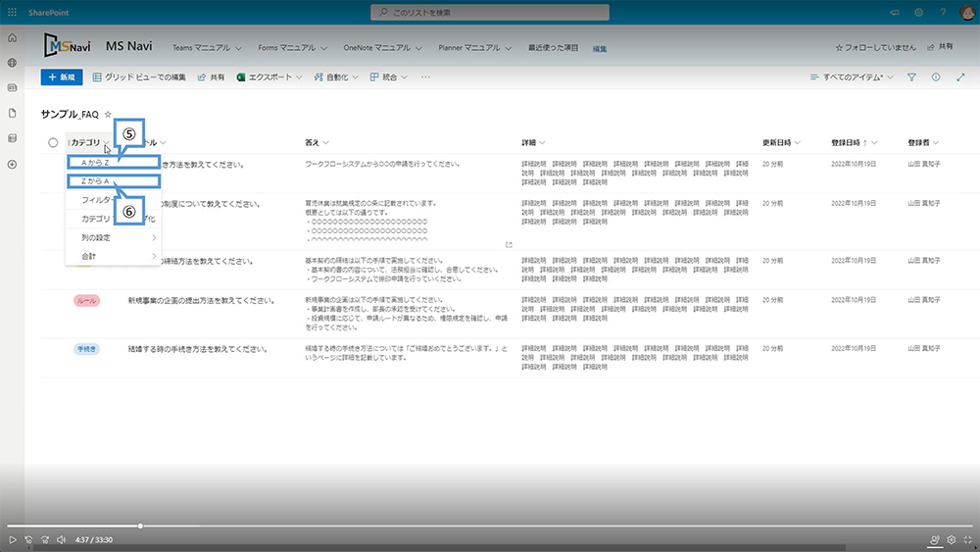The width and height of the screenshot is (980, 552).
Task: Toggle the video speaker volume icon
Action: pyautogui.click(x=61, y=539)
